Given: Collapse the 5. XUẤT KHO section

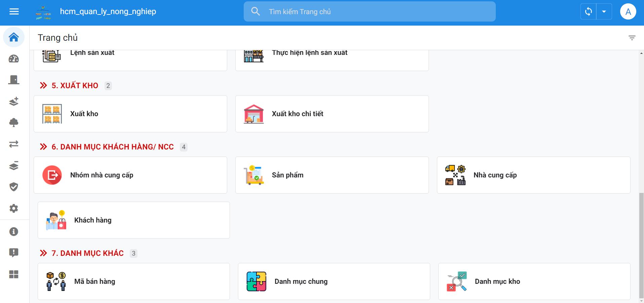Looking at the screenshot, I should [43, 86].
